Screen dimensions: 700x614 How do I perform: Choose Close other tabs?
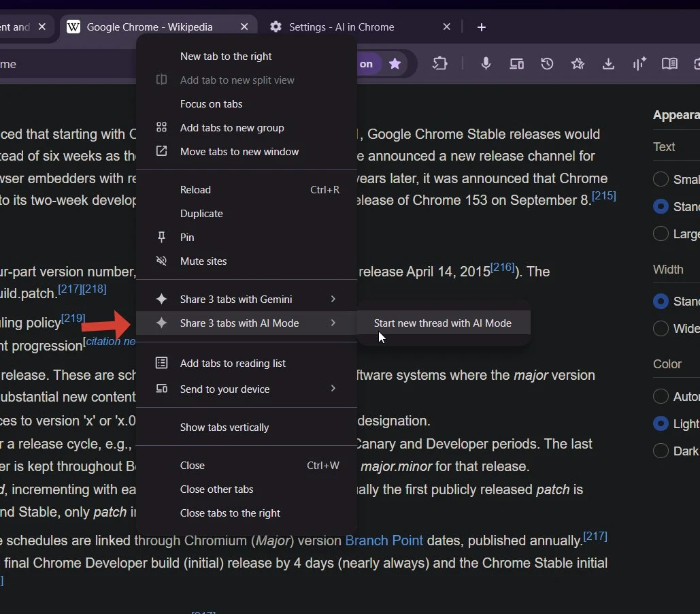coord(246,489)
